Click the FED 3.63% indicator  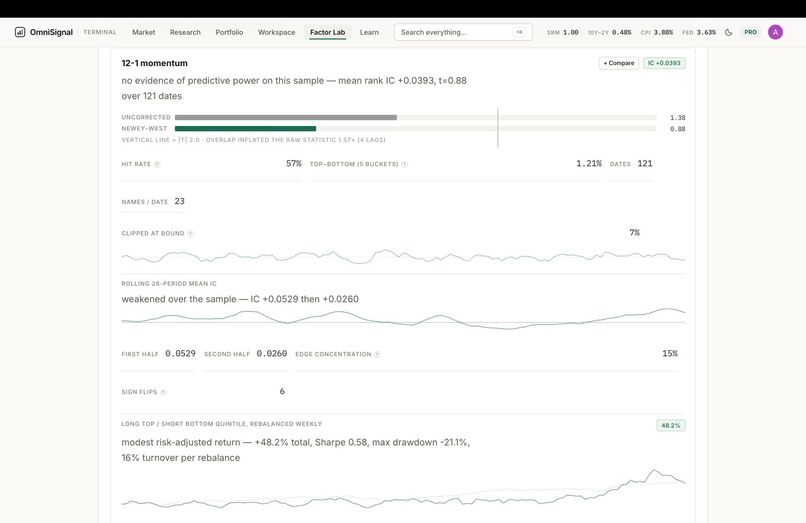click(x=699, y=32)
